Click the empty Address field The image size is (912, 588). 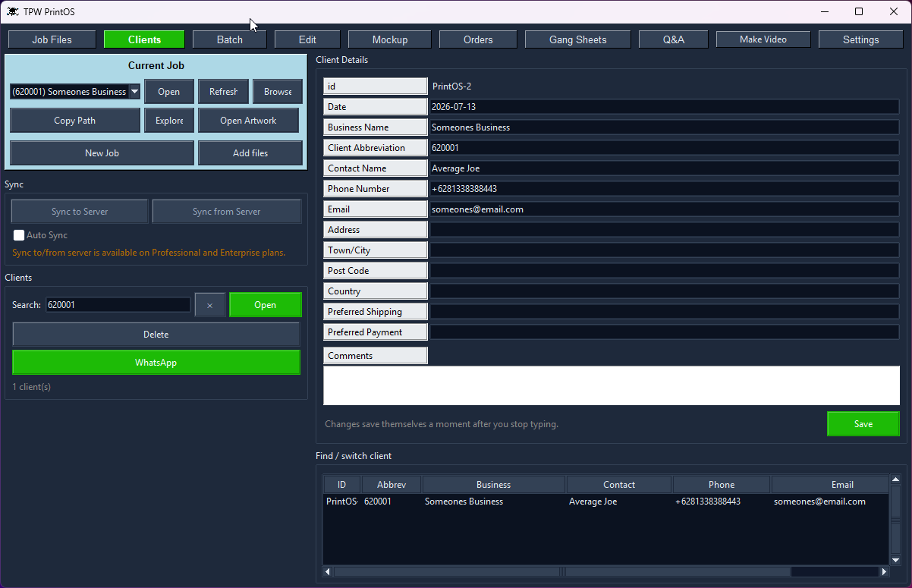[665, 230]
